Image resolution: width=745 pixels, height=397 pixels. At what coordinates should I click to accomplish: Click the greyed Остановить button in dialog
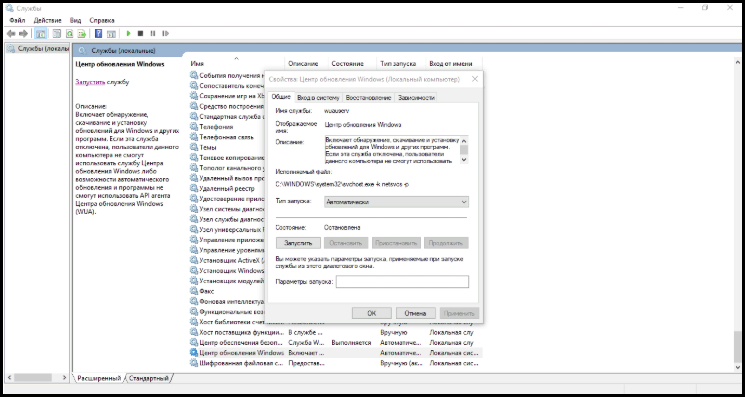coord(346,243)
